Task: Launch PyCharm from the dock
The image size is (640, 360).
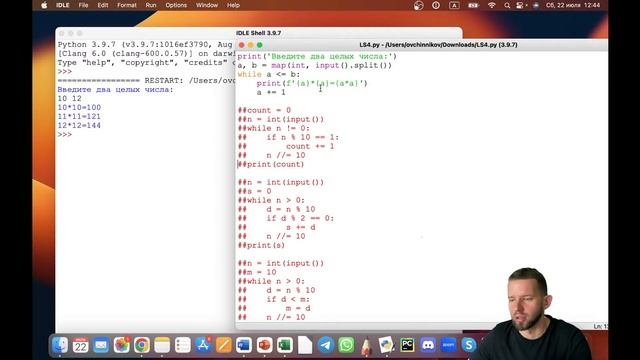Action: 407,345
